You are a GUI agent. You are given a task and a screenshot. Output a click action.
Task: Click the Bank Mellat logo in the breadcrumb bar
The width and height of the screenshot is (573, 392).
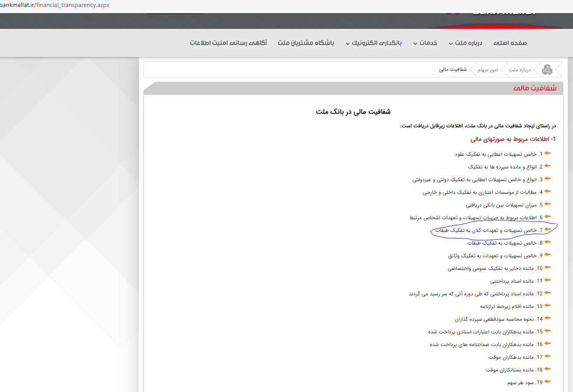click(x=546, y=69)
